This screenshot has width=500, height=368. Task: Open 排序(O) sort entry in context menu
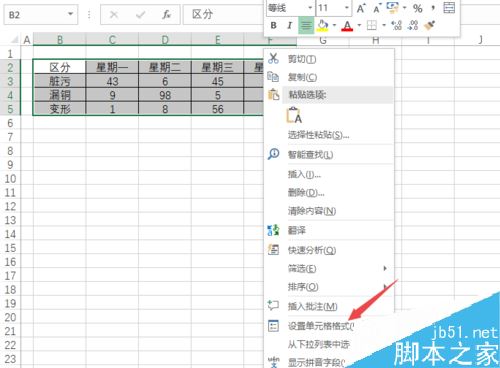328,286
